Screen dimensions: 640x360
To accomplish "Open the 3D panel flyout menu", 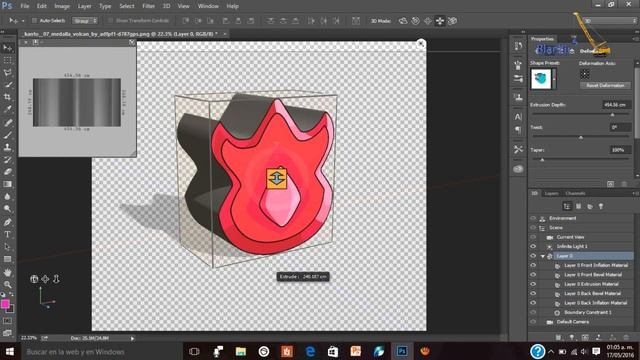I will coord(635,193).
